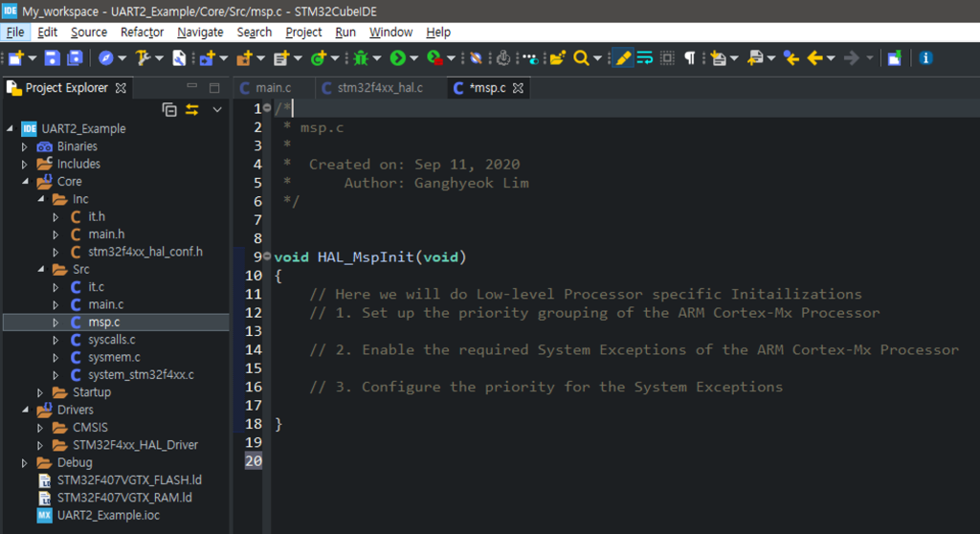Click the Forward navigation arrow

[851, 58]
